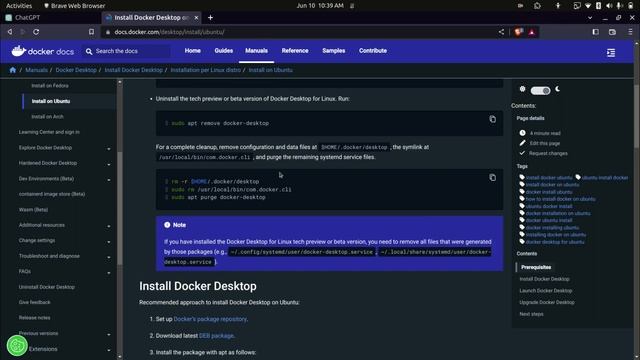Screen dimensions: 640x360
Task: Click the moon dark-mode icon
Action: pyautogui.click(x=558, y=89)
